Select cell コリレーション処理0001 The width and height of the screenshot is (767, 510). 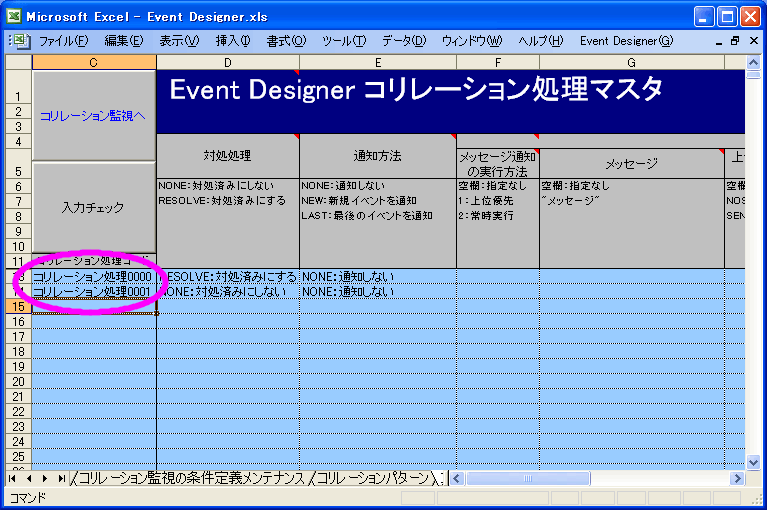click(94, 291)
